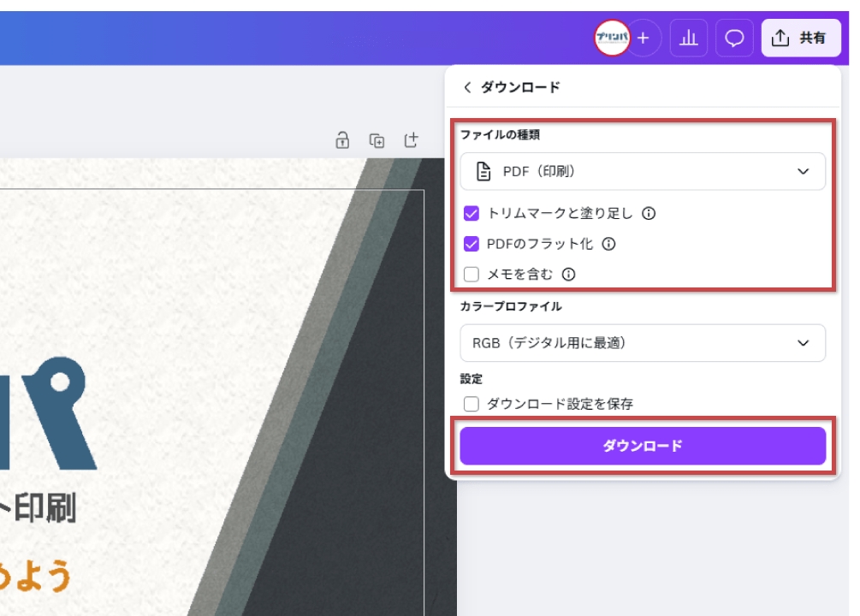Check the ダウンロード設定を保存 checkbox

click(471, 404)
